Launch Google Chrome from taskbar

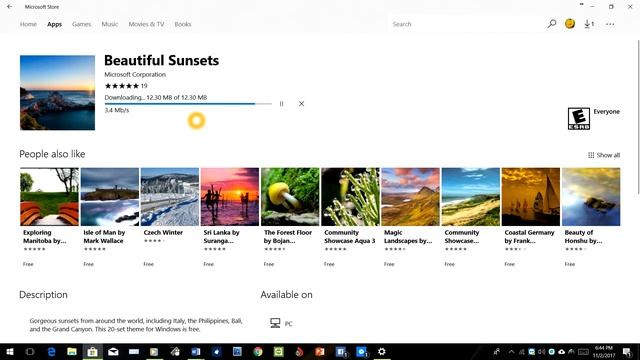click(258, 351)
